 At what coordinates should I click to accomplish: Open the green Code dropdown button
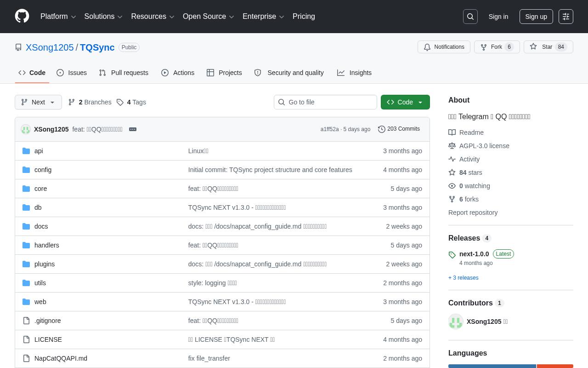[405, 102]
